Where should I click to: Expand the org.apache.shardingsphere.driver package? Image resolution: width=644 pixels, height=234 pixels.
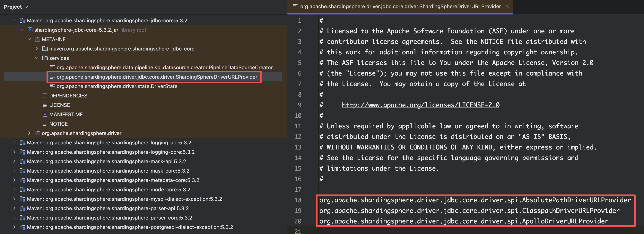[29, 133]
